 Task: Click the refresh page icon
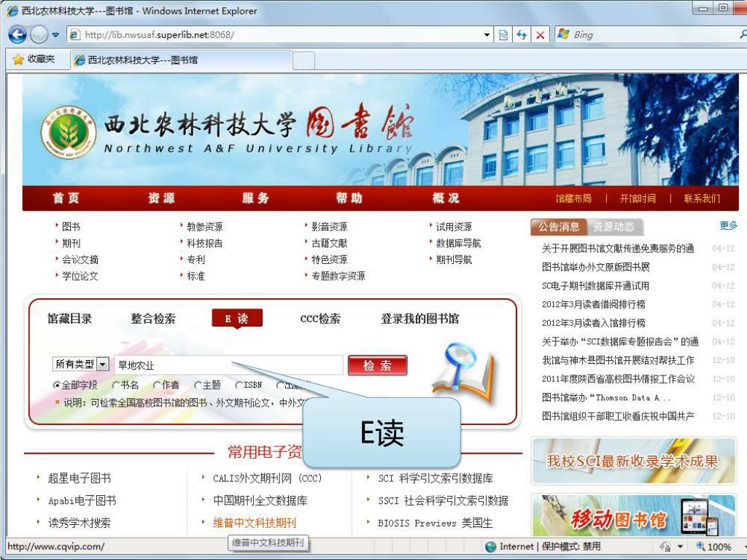click(522, 35)
